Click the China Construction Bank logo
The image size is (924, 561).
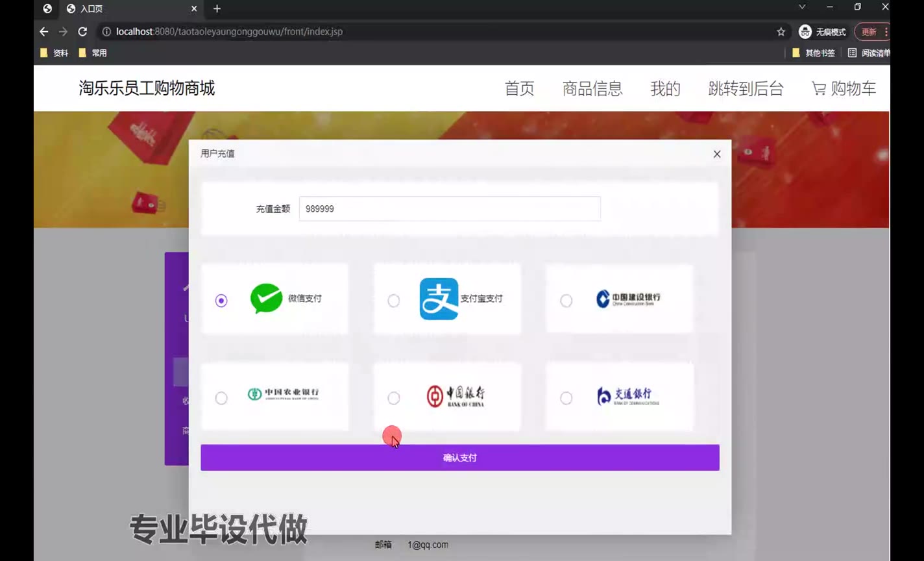[628, 299]
